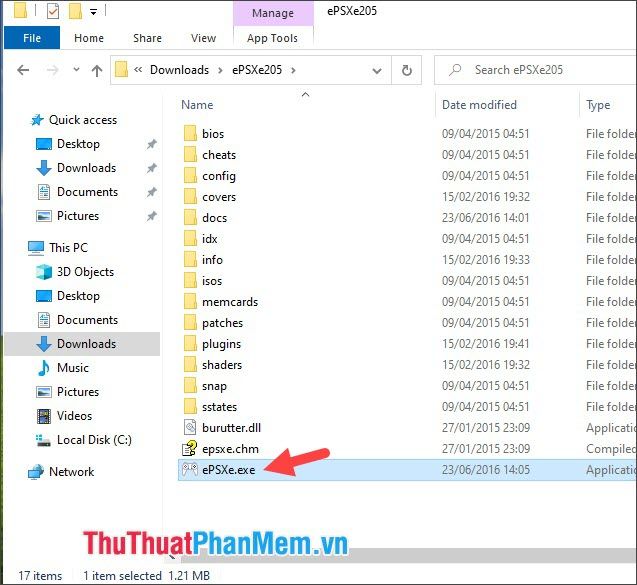Refresh the ePSXe205 folder
The height and width of the screenshot is (585, 637).
(x=407, y=70)
